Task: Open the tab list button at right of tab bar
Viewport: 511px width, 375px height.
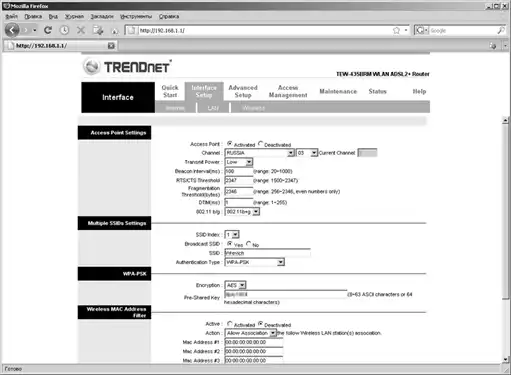Action: (505, 46)
